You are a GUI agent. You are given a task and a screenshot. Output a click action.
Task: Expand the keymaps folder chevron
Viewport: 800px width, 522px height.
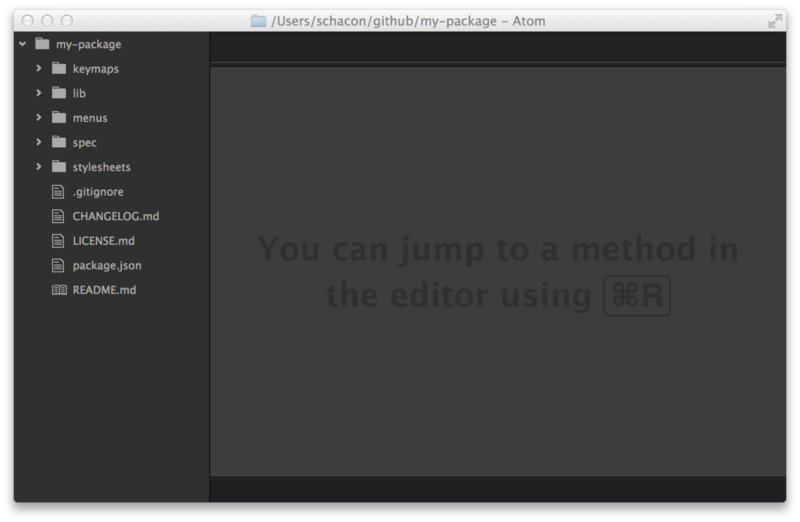(38, 69)
